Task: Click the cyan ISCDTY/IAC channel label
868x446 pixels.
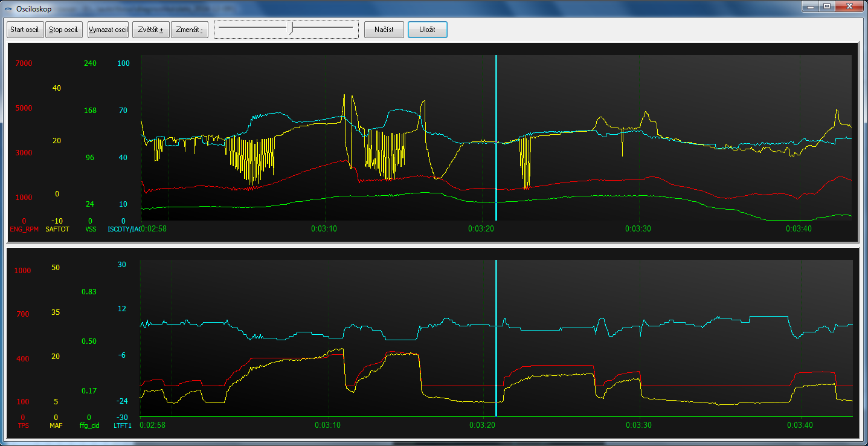Action: 123,230
